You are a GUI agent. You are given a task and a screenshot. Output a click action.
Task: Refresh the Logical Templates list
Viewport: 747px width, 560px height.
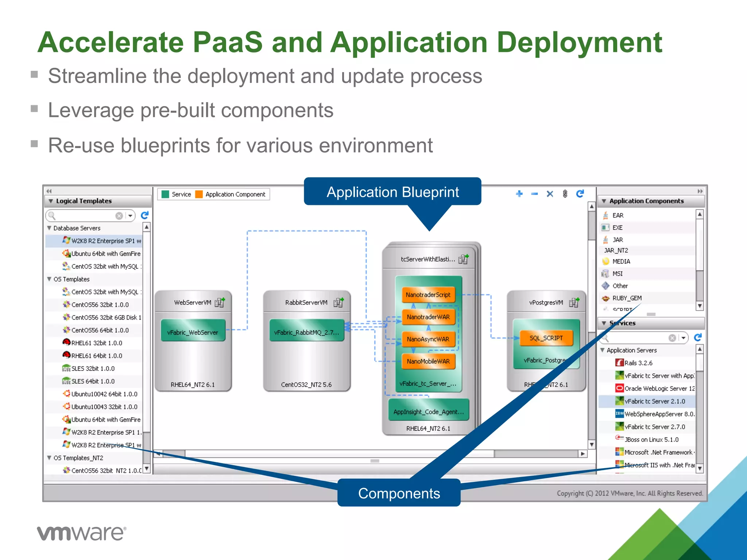click(145, 215)
